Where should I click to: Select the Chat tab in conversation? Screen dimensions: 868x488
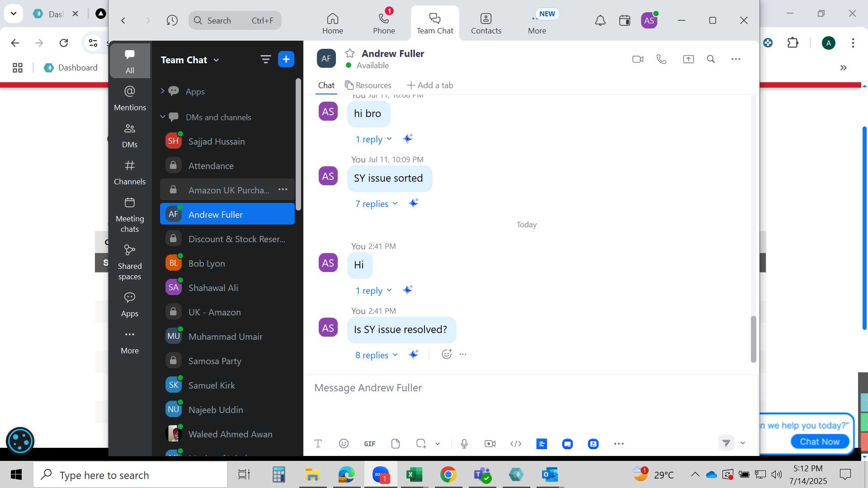click(x=326, y=85)
